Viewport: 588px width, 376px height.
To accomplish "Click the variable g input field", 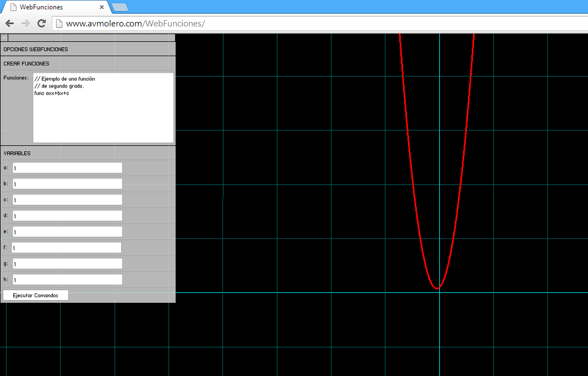I will (67, 264).
